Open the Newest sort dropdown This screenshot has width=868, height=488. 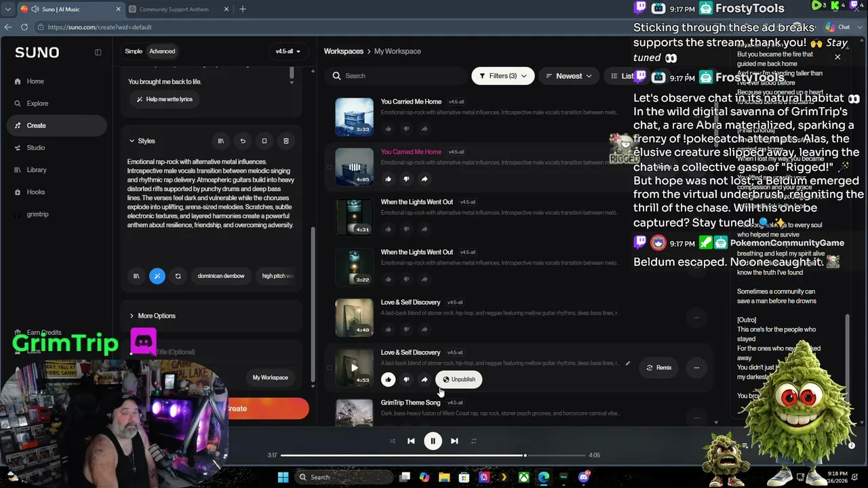coord(569,76)
